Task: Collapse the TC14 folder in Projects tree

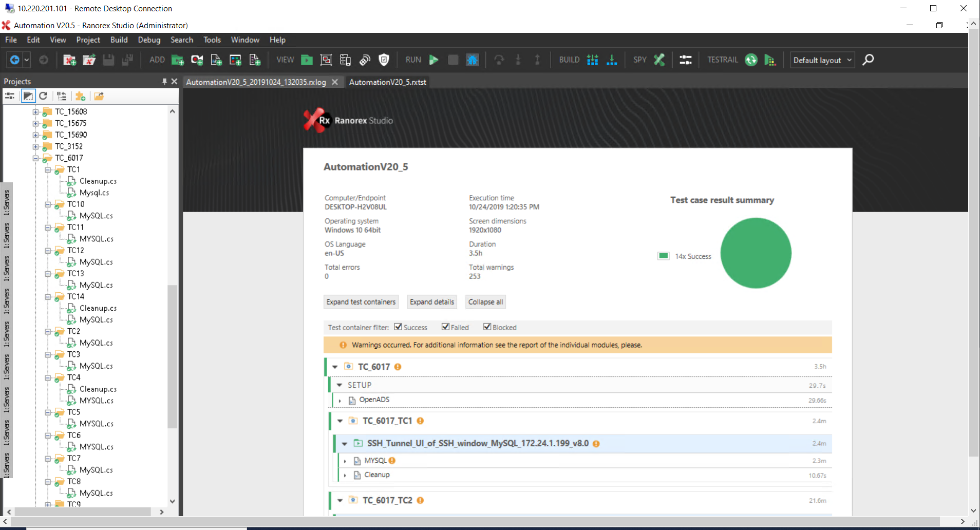Action: (x=48, y=297)
